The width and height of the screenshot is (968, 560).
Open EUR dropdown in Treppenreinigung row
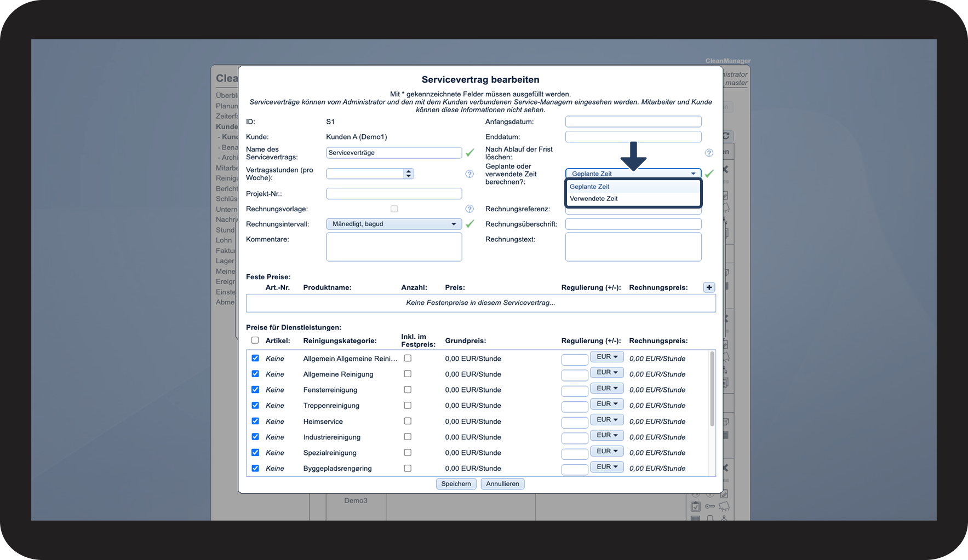point(607,404)
